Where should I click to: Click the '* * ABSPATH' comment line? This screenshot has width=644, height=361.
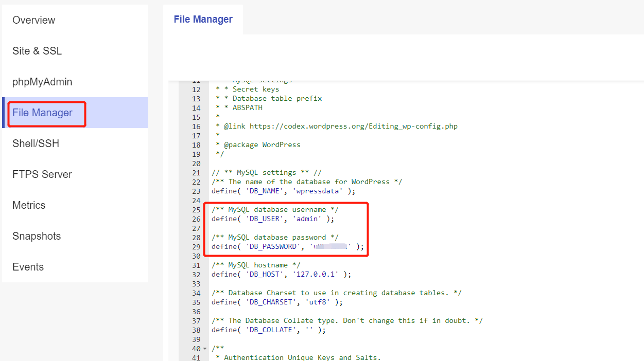click(239, 108)
